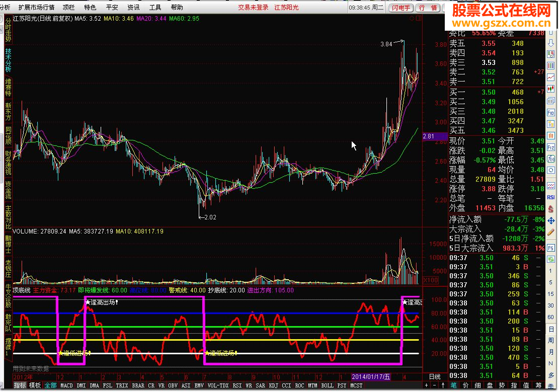Click the orange document icon in right toolbar

[x=551, y=136]
